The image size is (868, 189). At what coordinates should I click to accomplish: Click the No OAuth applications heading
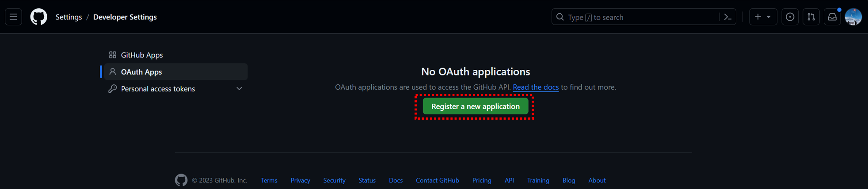476,72
